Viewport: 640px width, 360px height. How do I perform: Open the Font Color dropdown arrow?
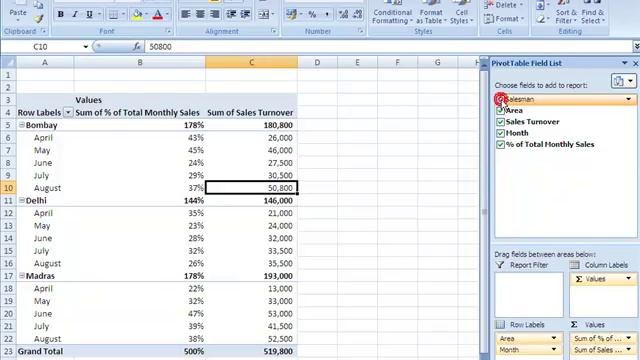167,15
